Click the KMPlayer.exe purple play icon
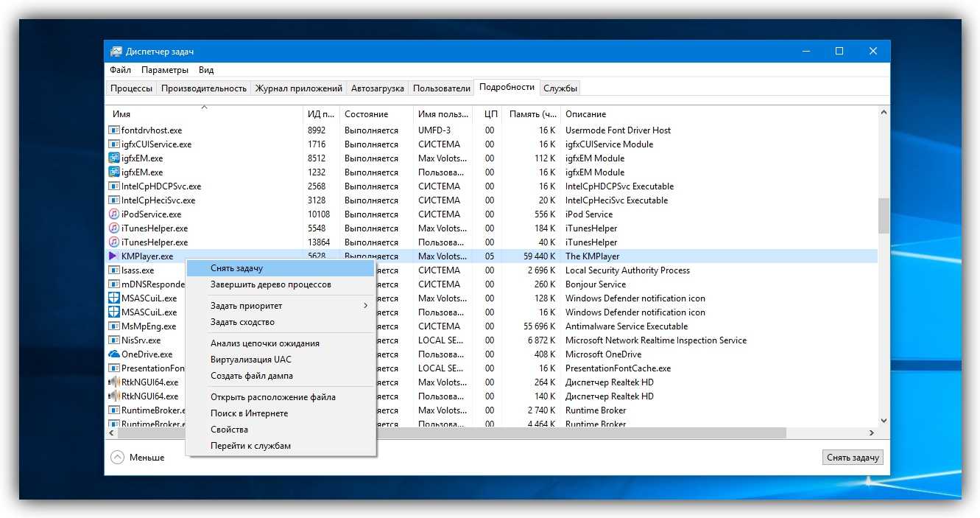 pos(113,256)
